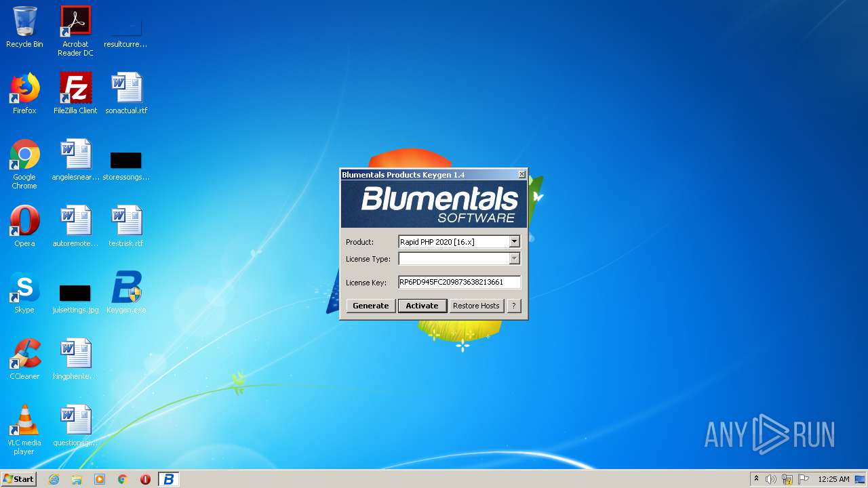Open the Recycle Bin desktop icon
The image size is (868, 488).
(24, 27)
